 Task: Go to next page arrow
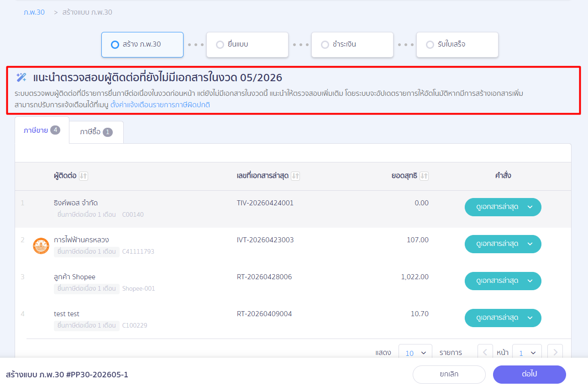[555, 352]
